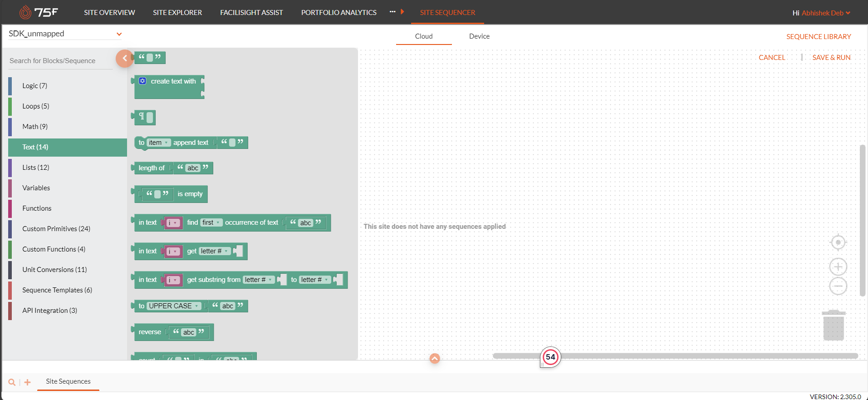The width and height of the screenshot is (868, 400).
Task: Click the abc field in UPPER CASE block
Action: [x=228, y=306]
